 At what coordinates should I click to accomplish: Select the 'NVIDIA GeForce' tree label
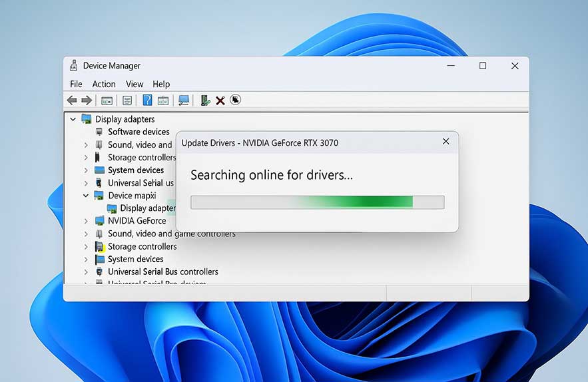pos(137,221)
